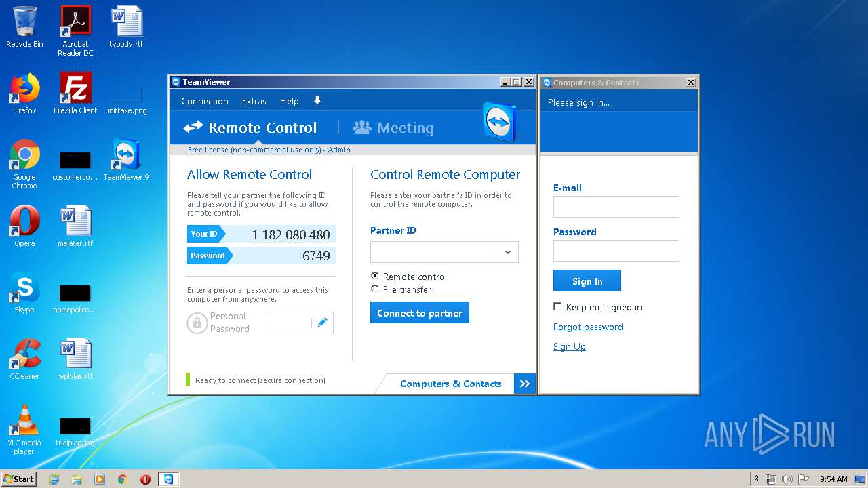Open the Opera desktop shortcut
Image resolution: width=868 pixels, height=488 pixels.
click(x=24, y=226)
